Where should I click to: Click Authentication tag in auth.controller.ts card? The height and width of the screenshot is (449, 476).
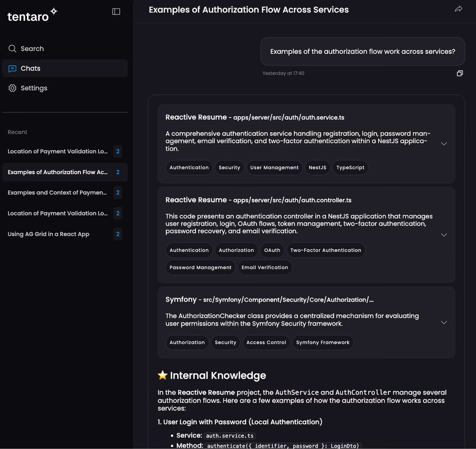(189, 250)
